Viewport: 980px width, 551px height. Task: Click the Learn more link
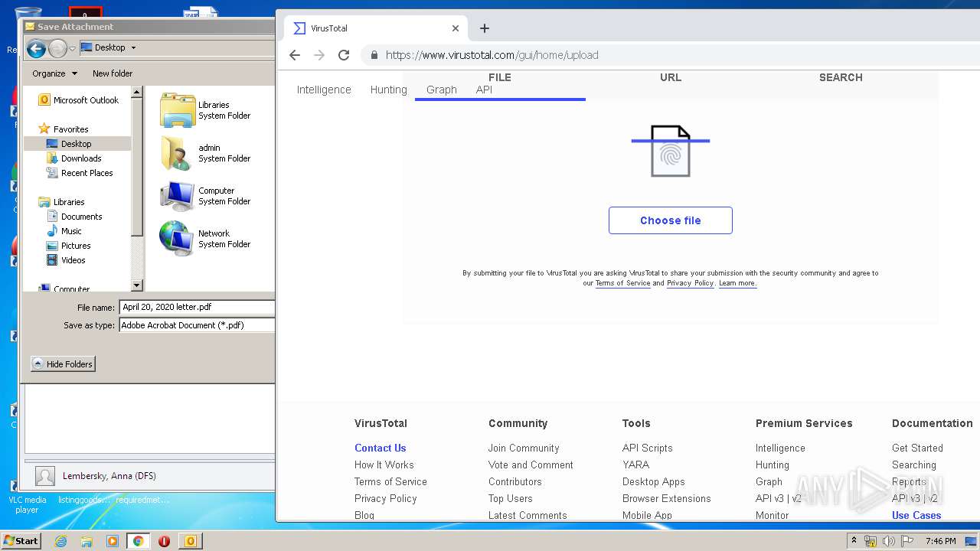tap(737, 283)
